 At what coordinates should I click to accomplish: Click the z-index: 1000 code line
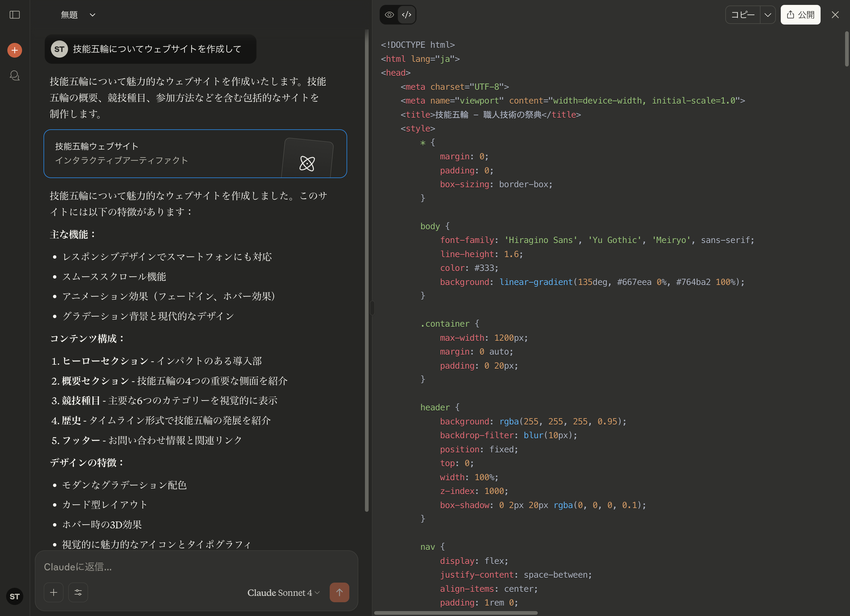pyautogui.click(x=474, y=491)
